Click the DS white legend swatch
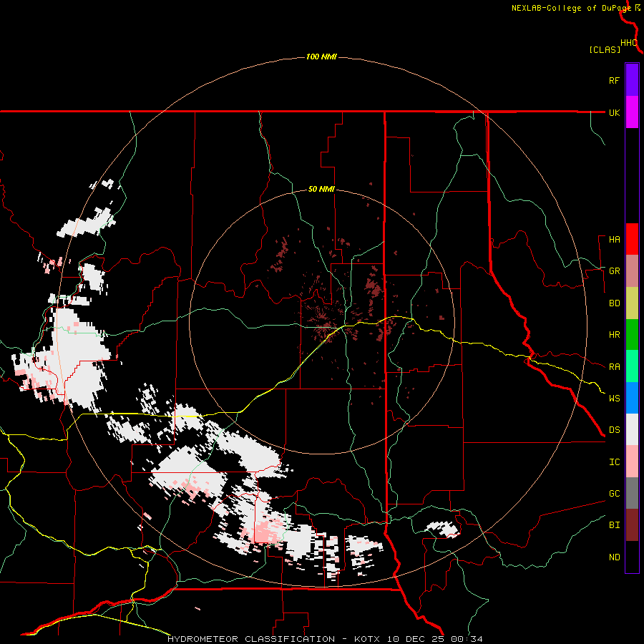Image resolution: width=644 pixels, height=644 pixels. point(632,429)
